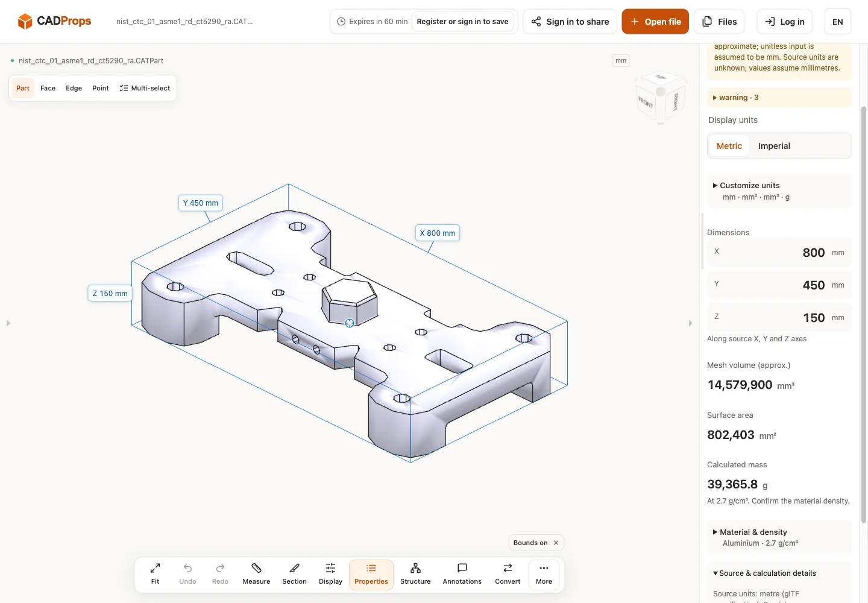
Task: Click Sign in to share
Action: coord(570,22)
